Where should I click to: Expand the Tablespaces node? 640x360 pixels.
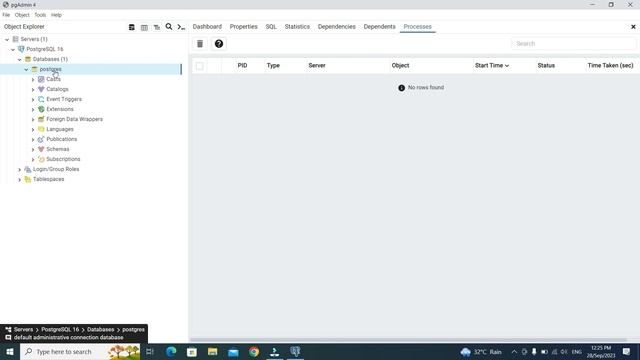20,180
